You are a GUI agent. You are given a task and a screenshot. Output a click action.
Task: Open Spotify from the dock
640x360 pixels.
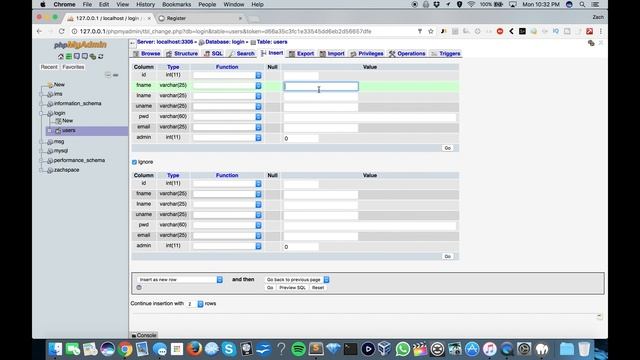pyautogui.click(x=299, y=349)
